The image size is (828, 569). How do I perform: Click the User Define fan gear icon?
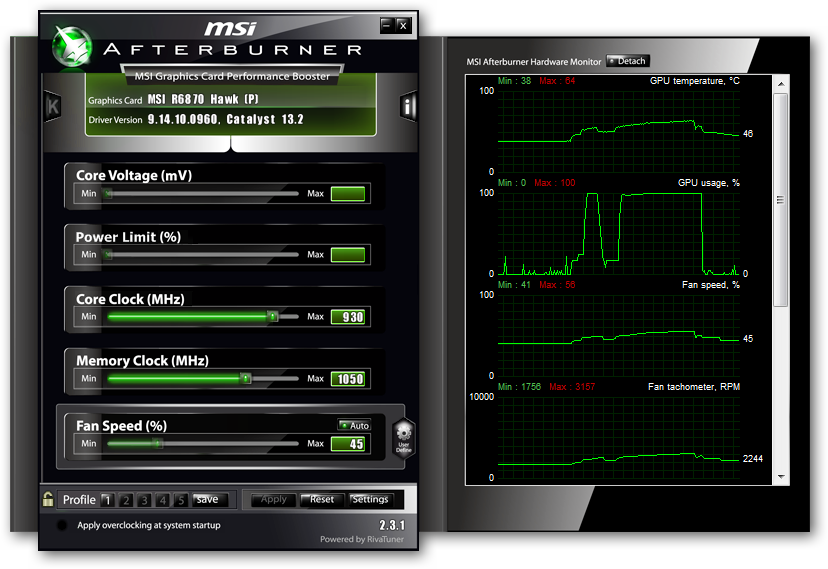404,437
